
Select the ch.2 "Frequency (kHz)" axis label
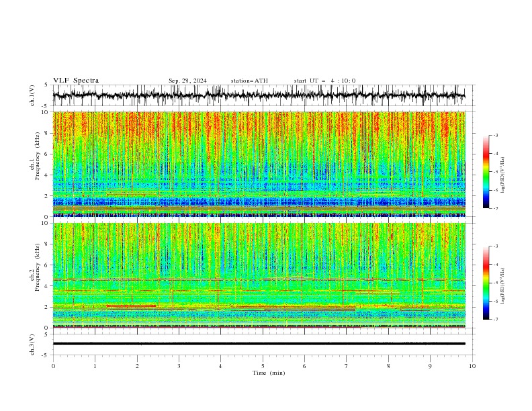38,267
